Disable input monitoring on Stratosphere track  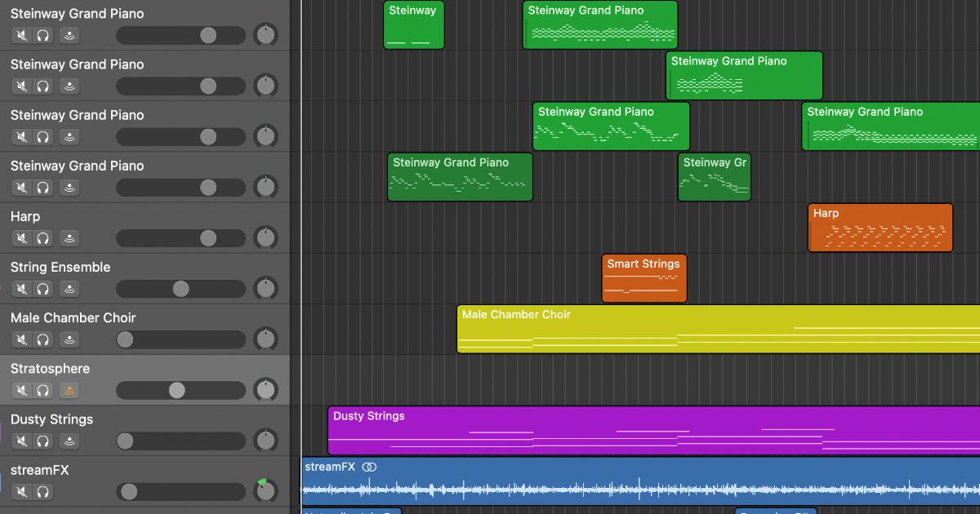(69, 390)
